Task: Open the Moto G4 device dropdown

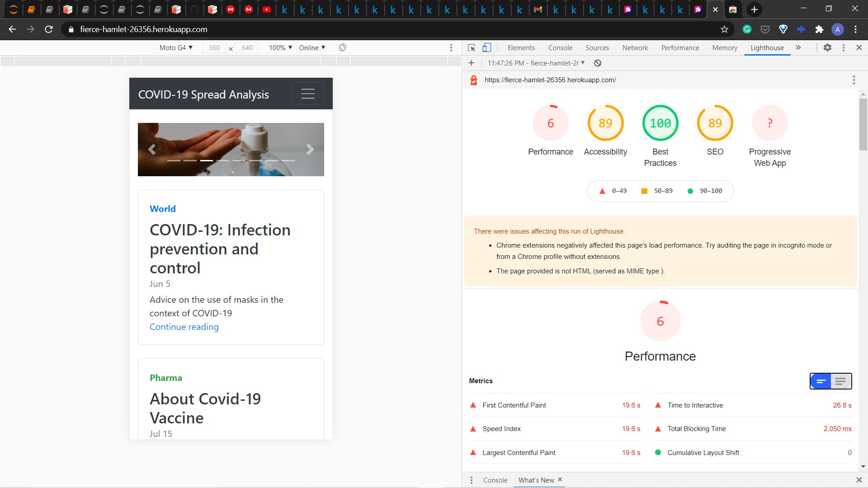Action: [x=176, y=48]
